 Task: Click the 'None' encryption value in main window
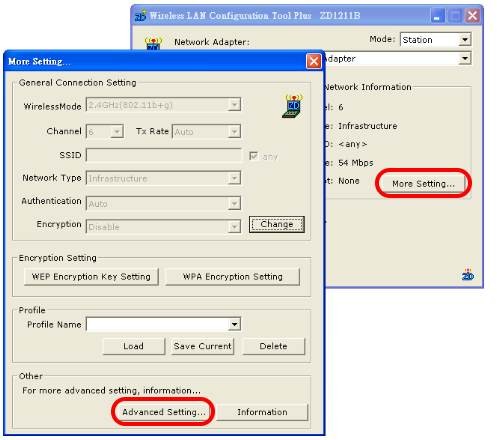349,181
